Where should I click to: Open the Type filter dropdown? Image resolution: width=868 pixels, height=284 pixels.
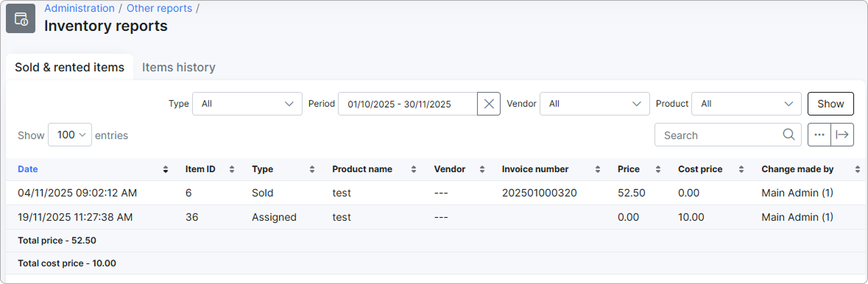click(x=247, y=104)
